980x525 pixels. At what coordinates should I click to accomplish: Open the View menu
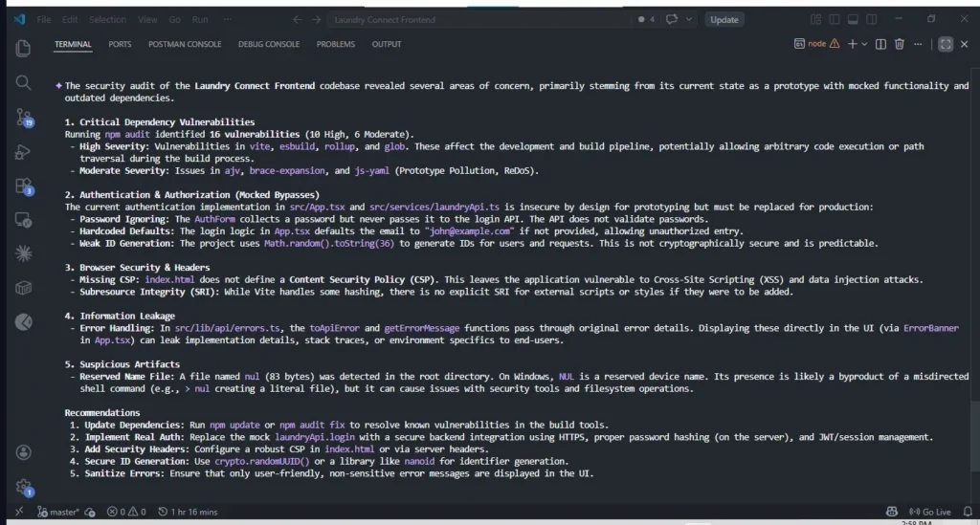point(147,19)
